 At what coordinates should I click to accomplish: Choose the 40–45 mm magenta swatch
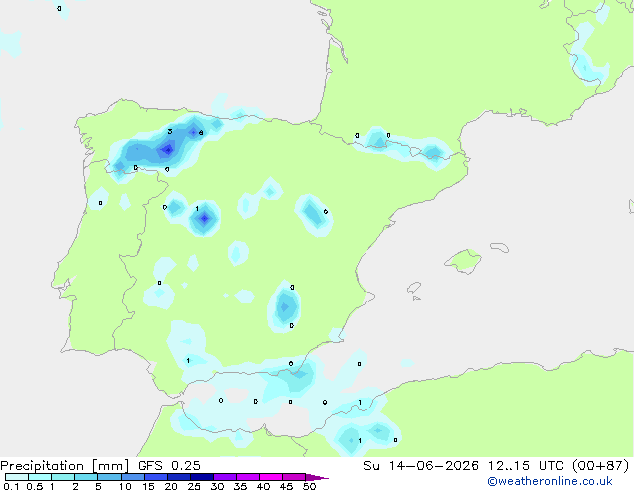coord(271,477)
